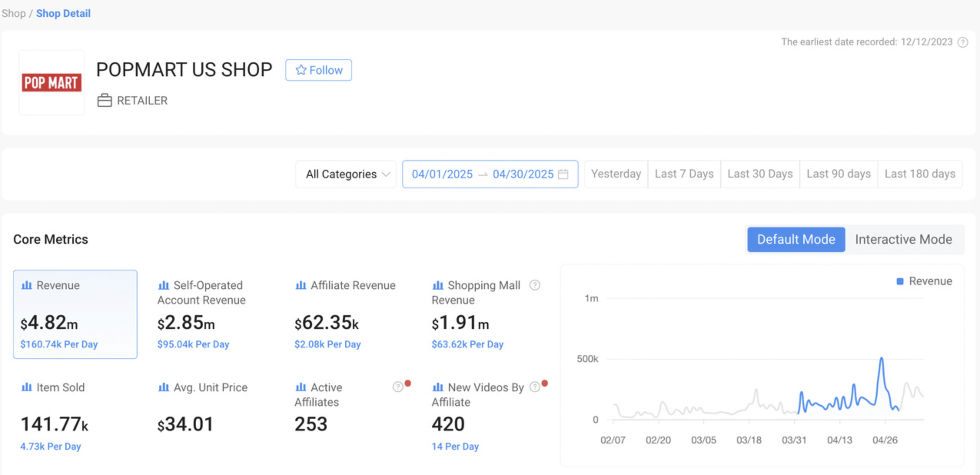The image size is (980, 475).
Task: Expand the category selection chevron
Action: [x=387, y=174]
